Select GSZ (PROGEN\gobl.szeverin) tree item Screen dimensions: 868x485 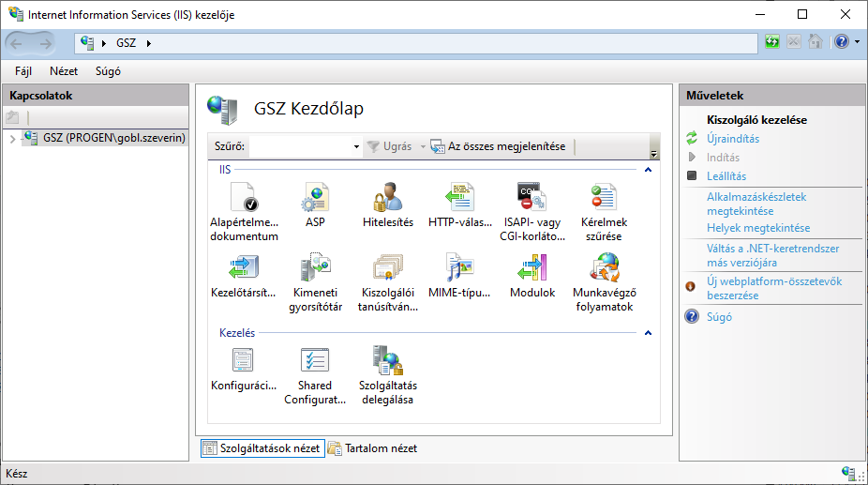point(114,138)
